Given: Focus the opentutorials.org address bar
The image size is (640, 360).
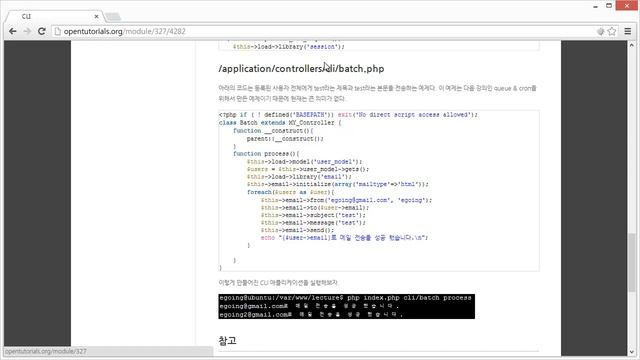Looking at the screenshot, I should coord(327,31).
